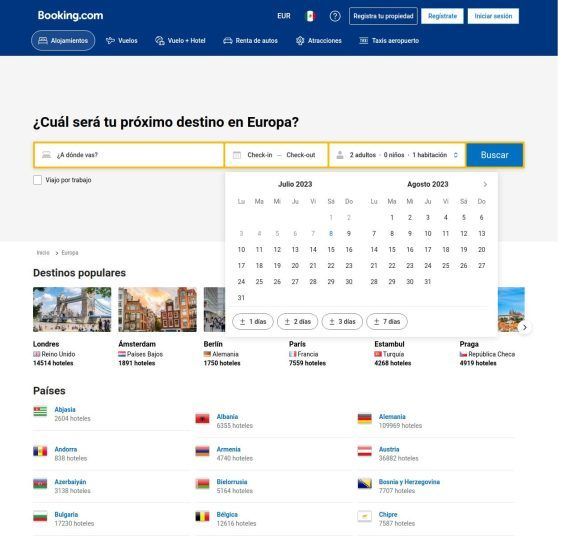Click the Austria flag icon
This screenshot has height=536, width=572.
[x=364, y=451]
